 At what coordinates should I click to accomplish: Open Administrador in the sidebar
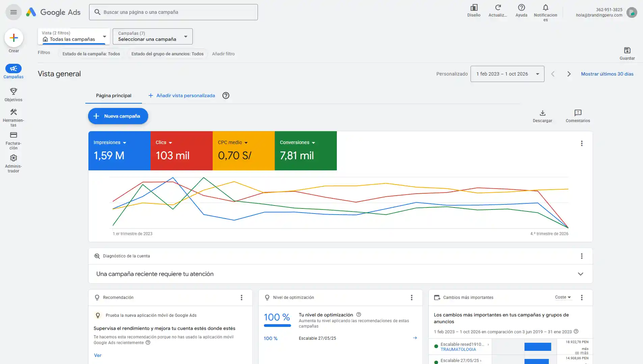(x=14, y=163)
